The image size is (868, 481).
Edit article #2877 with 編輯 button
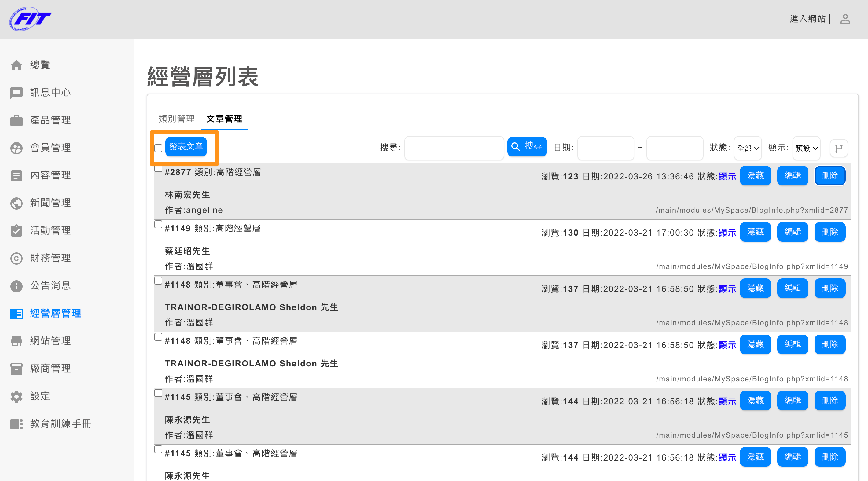click(x=793, y=176)
